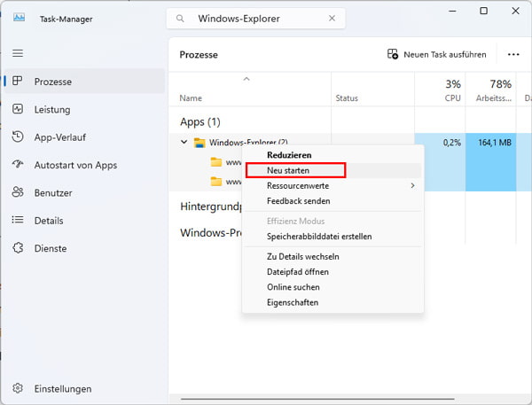
Task: Open the hamburger navigation menu
Action: [18, 53]
